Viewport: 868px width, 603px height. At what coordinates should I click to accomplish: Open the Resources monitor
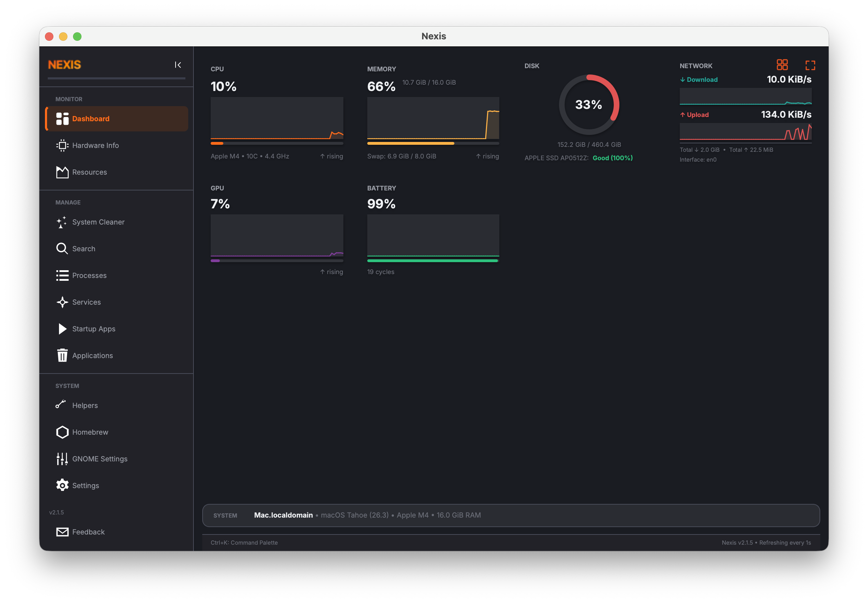pyautogui.click(x=90, y=172)
